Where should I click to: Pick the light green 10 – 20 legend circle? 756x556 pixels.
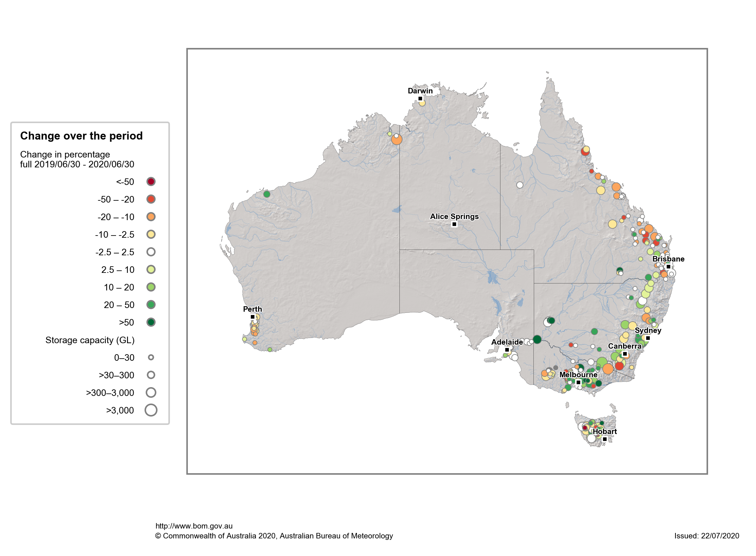coord(151,287)
